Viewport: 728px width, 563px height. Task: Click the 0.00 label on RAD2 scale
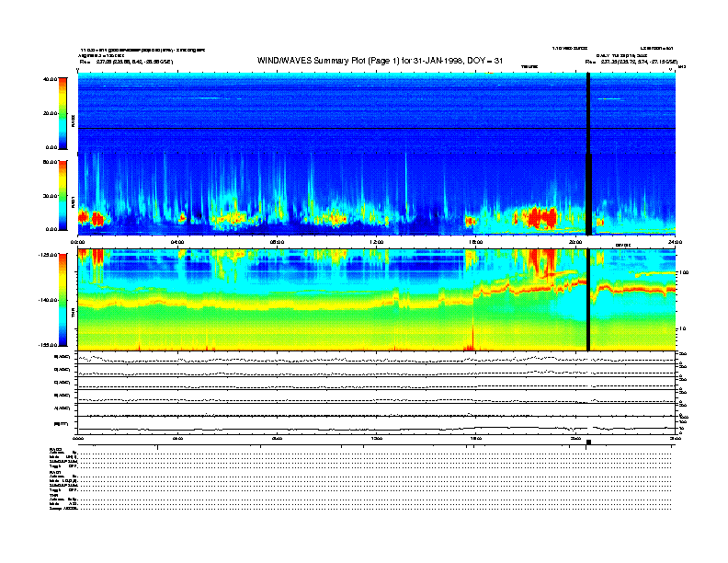tap(51, 147)
